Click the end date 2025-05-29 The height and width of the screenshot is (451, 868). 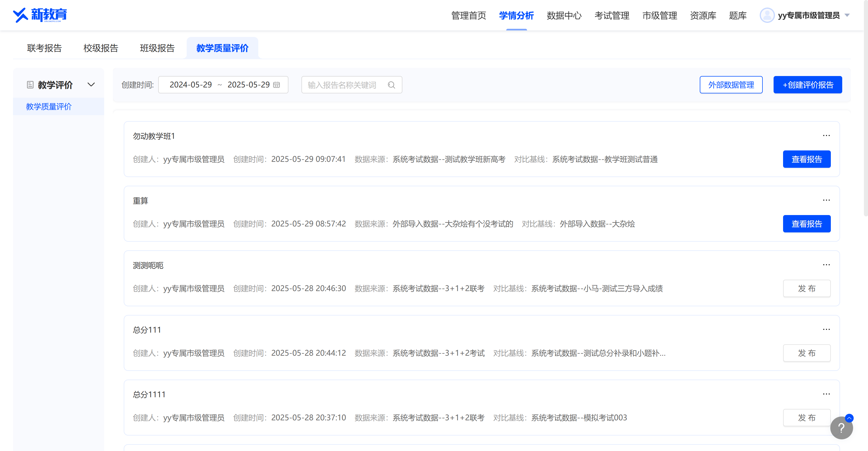tap(249, 85)
